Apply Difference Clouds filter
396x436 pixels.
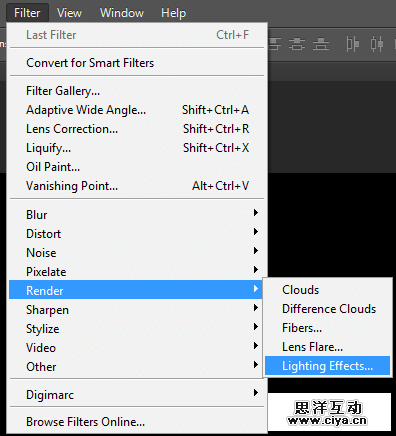[x=327, y=309]
